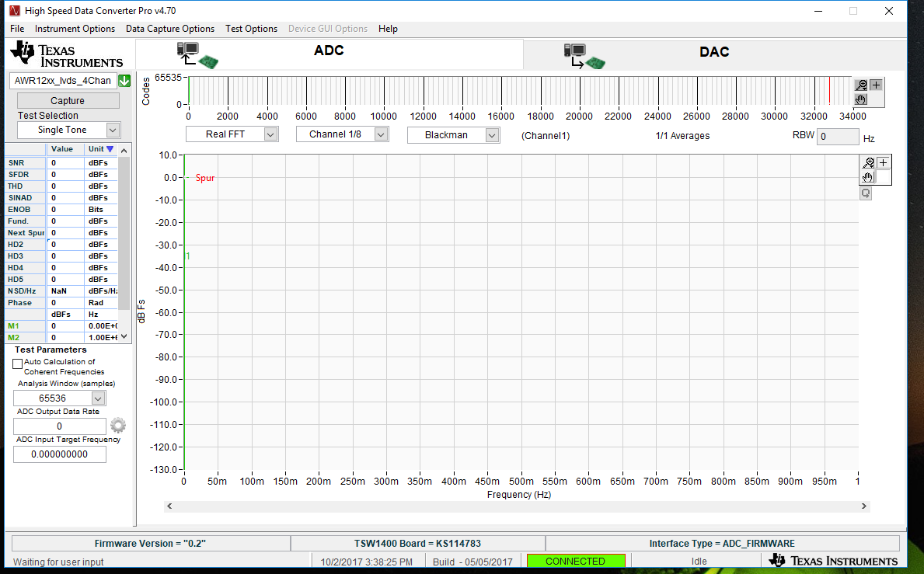Click the Phase row label
Screen dimensions: 924x574
click(20, 303)
